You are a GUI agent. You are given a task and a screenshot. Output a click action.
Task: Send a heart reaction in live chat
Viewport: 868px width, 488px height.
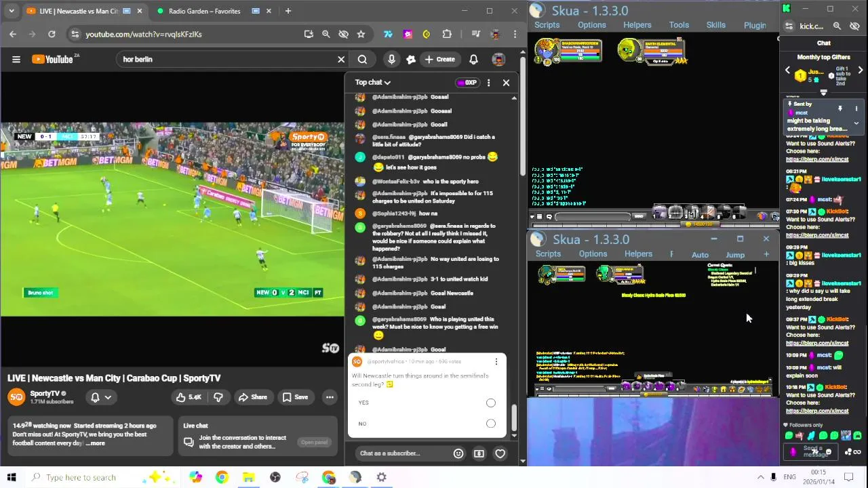click(500, 453)
